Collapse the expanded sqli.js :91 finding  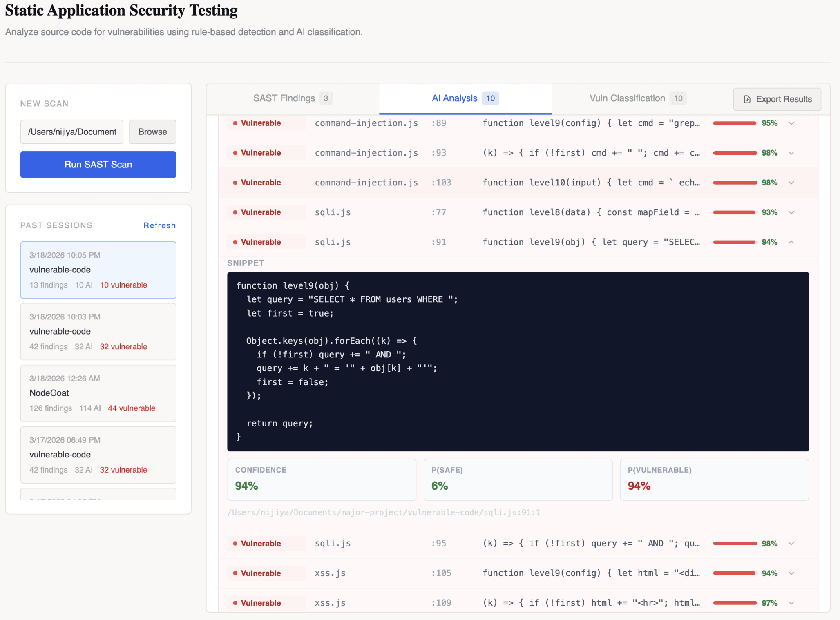tap(791, 242)
